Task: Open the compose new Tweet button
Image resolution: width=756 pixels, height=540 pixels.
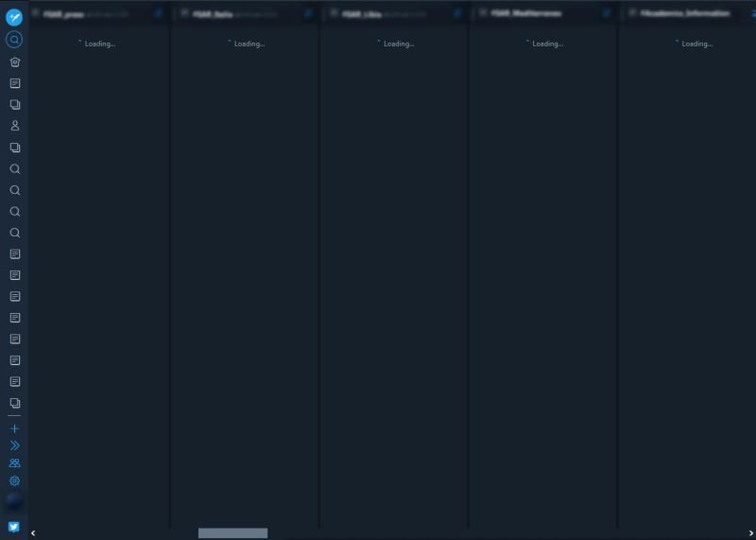Action: tap(14, 17)
